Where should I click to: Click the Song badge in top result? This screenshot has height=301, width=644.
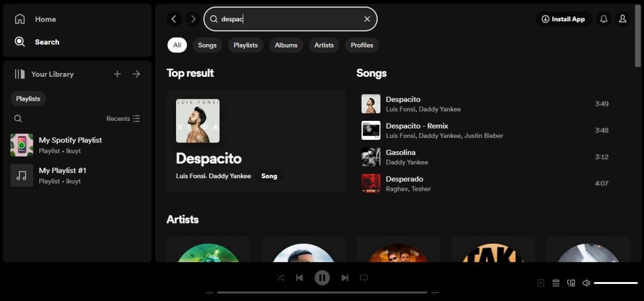[269, 176]
